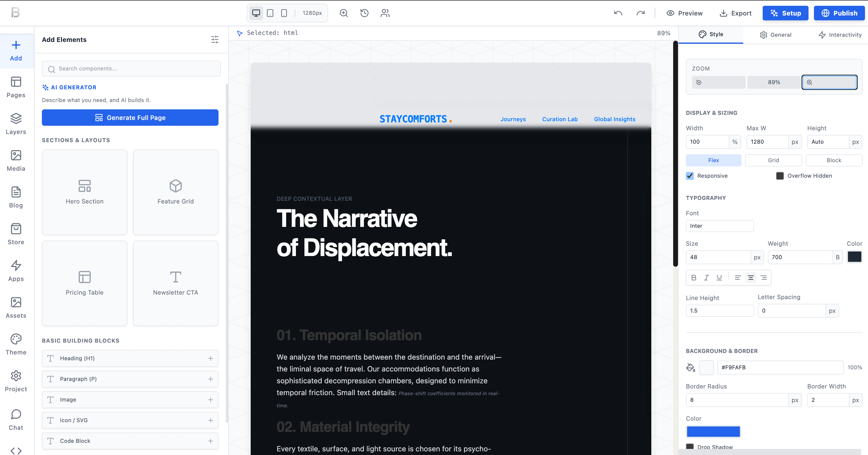Open the Font selector showing Inter
This screenshot has height=455, width=868.
point(719,226)
